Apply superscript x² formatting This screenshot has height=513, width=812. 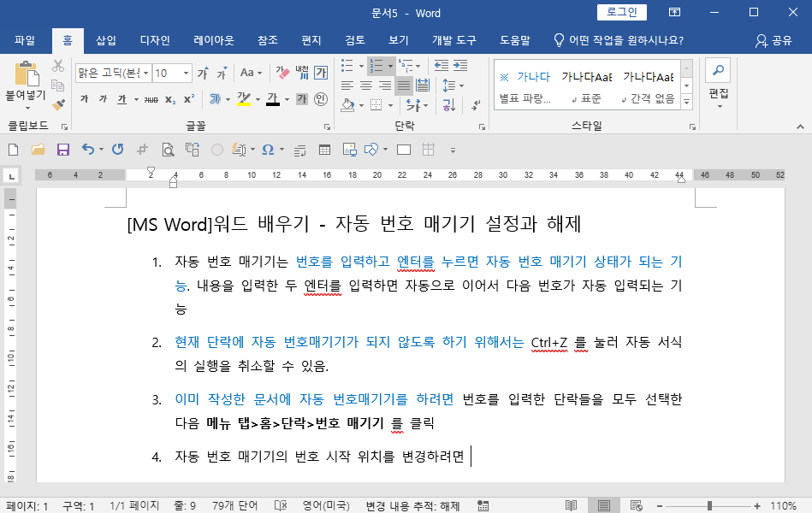189,99
